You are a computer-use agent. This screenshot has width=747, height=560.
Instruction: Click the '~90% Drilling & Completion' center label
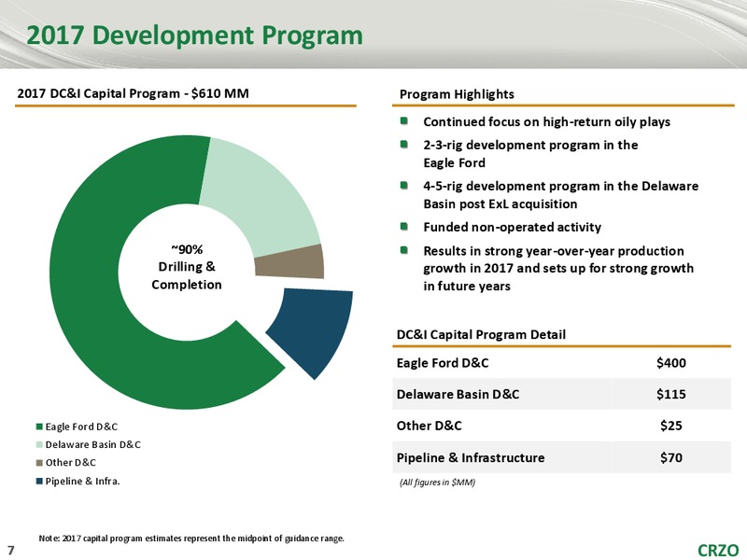(187, 267)
